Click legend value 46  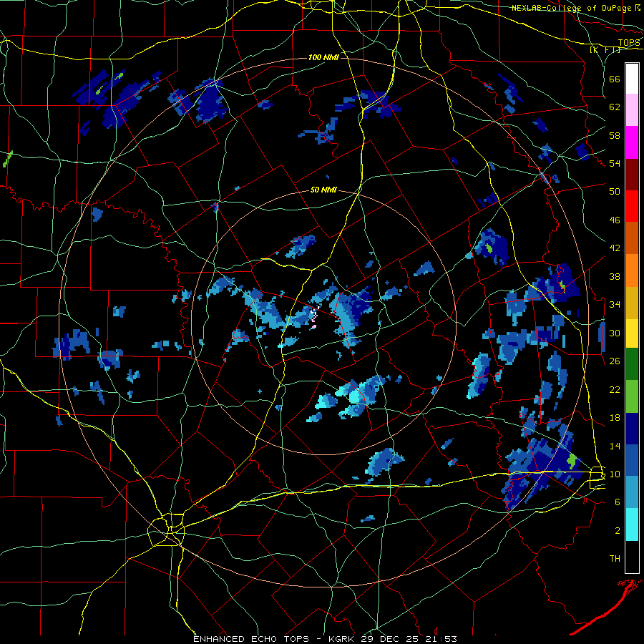click(615, 220)
